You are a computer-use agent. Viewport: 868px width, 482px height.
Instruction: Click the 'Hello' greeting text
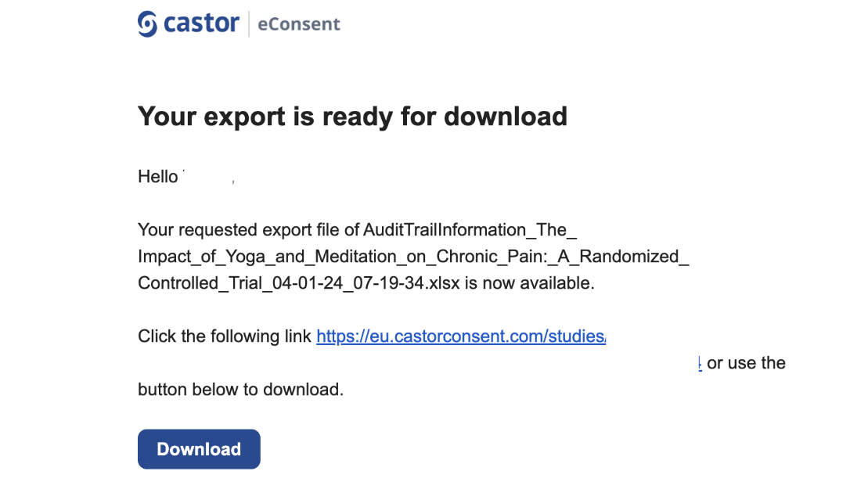tap(158, 177)
